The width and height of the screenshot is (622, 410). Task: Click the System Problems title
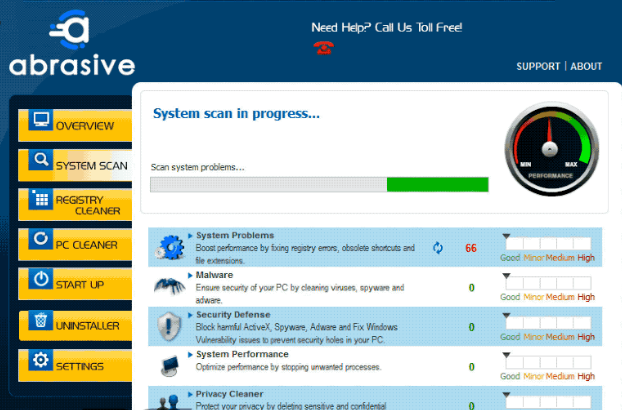(x=235, y=236)
